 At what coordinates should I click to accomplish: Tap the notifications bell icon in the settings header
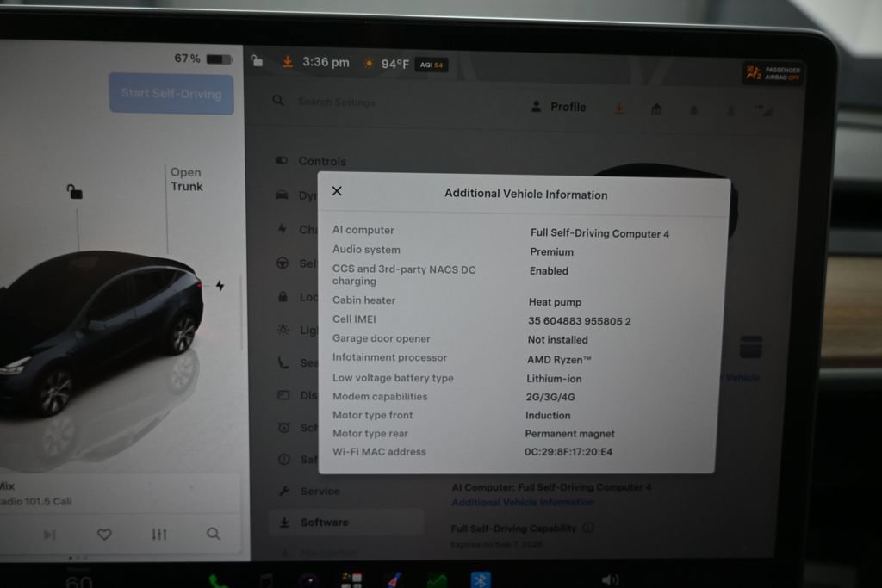693,110
